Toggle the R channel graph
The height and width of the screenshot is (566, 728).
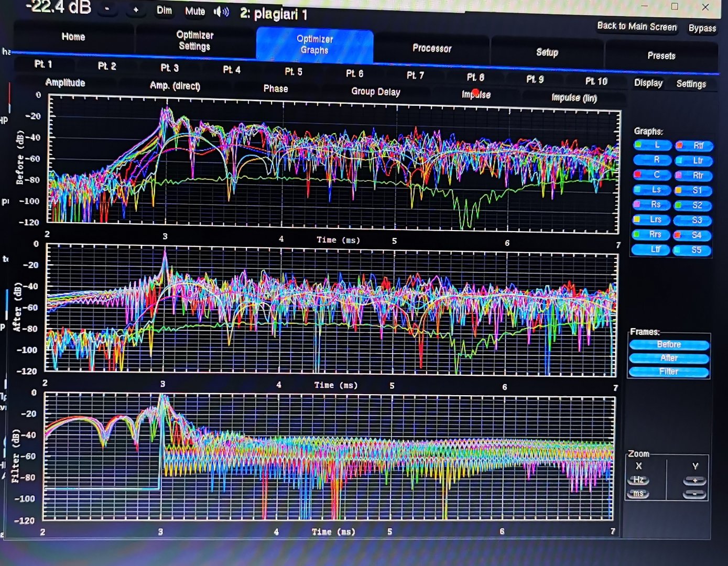(652, 160)
